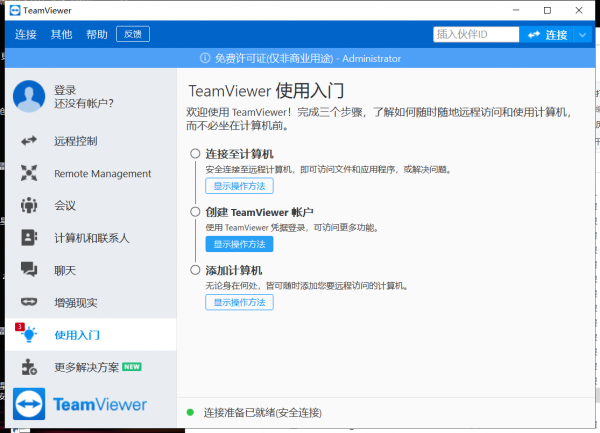Click the green connection status indicator
Image resolution: width=600 pixels, height=433 pixels.
coord(190,412)
